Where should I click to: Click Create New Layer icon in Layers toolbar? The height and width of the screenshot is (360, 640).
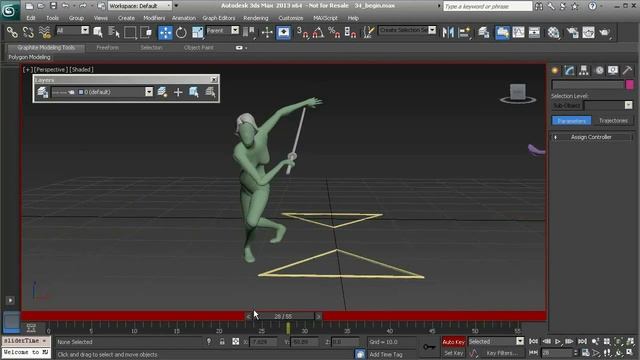(162, 92)
